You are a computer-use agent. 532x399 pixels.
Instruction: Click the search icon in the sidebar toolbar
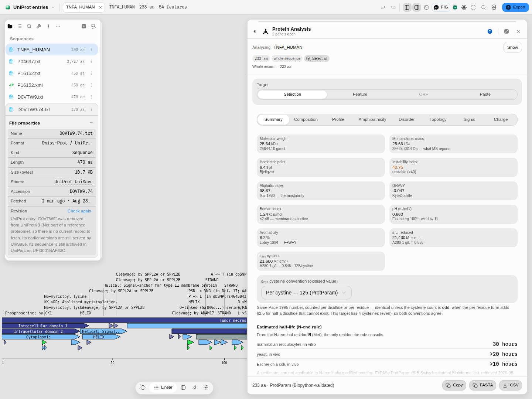click(x=29, y=26)
